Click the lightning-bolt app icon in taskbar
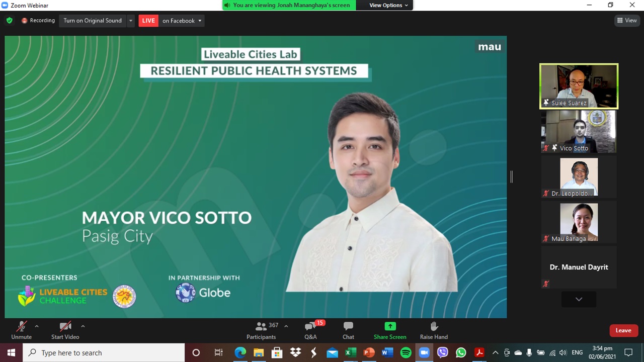 click(x=314, y=352)
